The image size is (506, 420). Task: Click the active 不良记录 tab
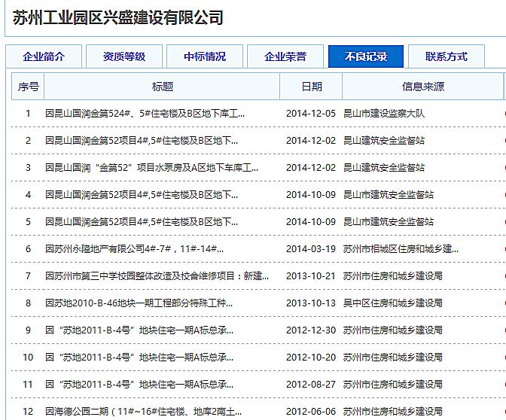(366, 56)
